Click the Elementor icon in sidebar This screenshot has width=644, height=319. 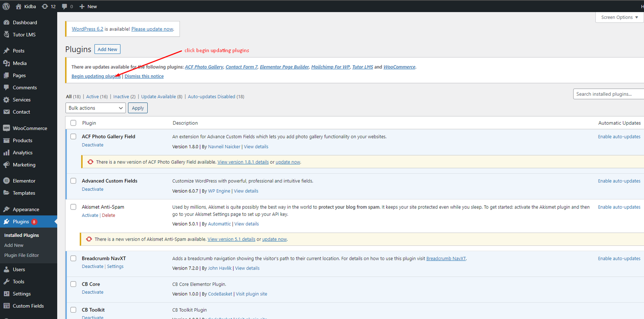pyautogui.click(x=6, y=181)
